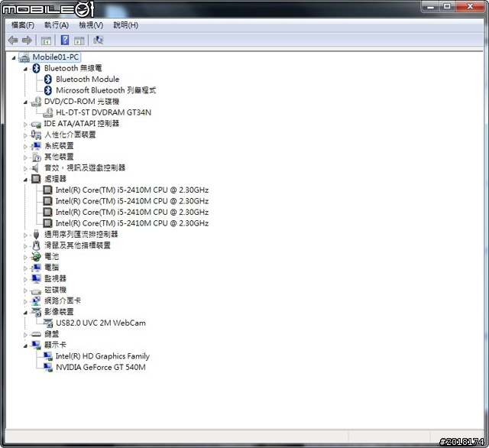Screen dimensions: 489x448
Task: Click the 磁碟機 disk drive category icon
Action: [36, 291]
